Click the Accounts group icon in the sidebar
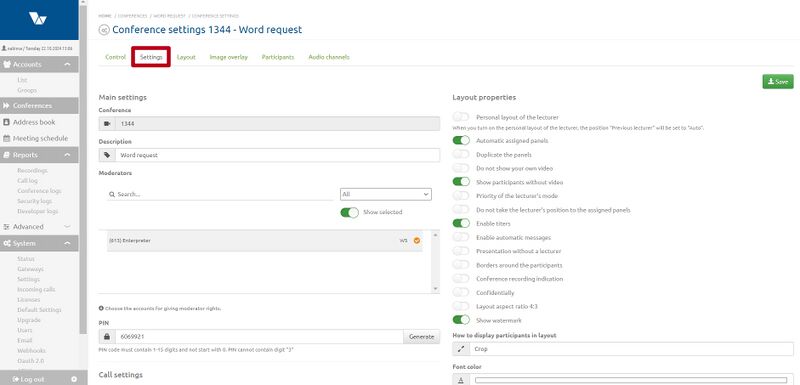 tap(7, 64)
